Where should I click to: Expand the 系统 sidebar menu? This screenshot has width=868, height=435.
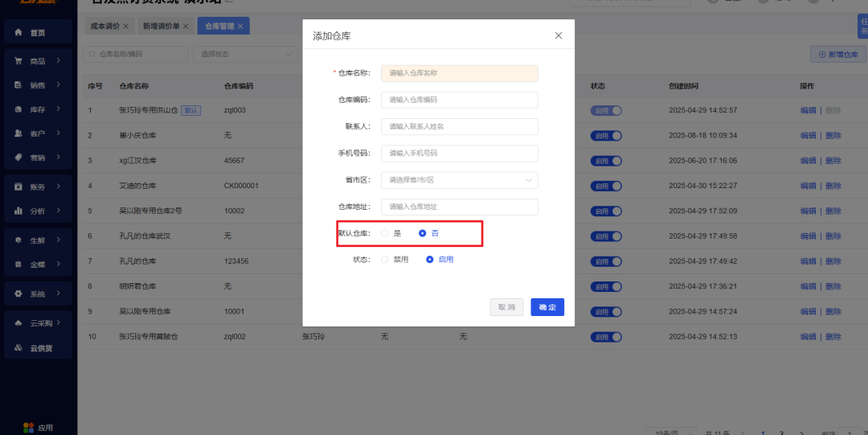pos(39,293)
